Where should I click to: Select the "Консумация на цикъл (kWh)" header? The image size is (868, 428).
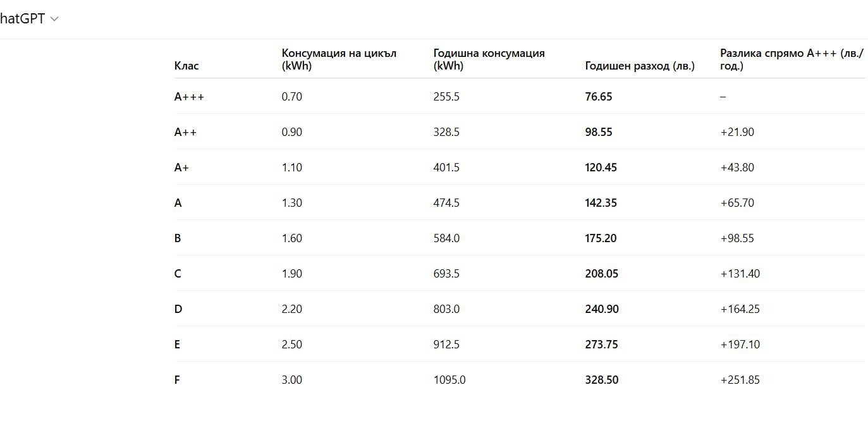tap(339, 59)
